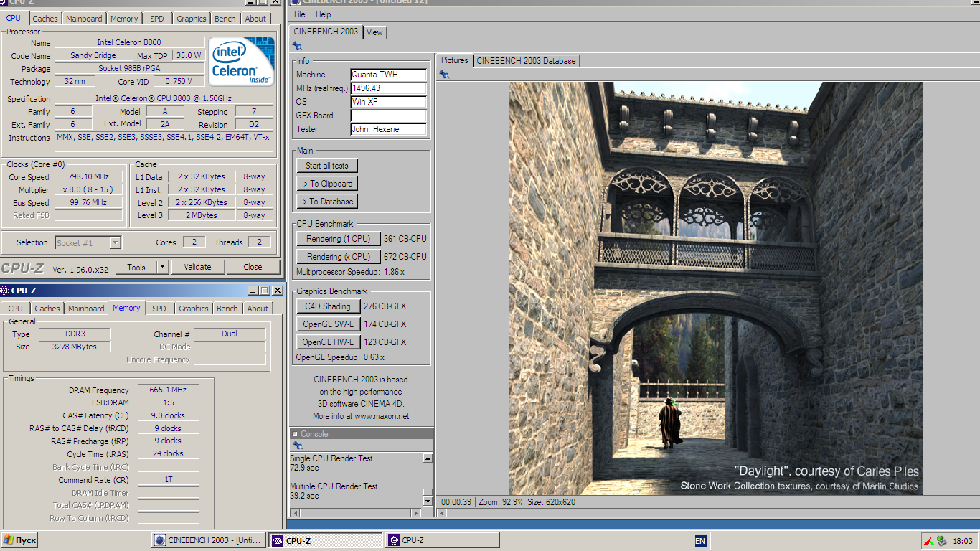
Task: Click the pin icon under Pictures tab
Action: [444, 75]
